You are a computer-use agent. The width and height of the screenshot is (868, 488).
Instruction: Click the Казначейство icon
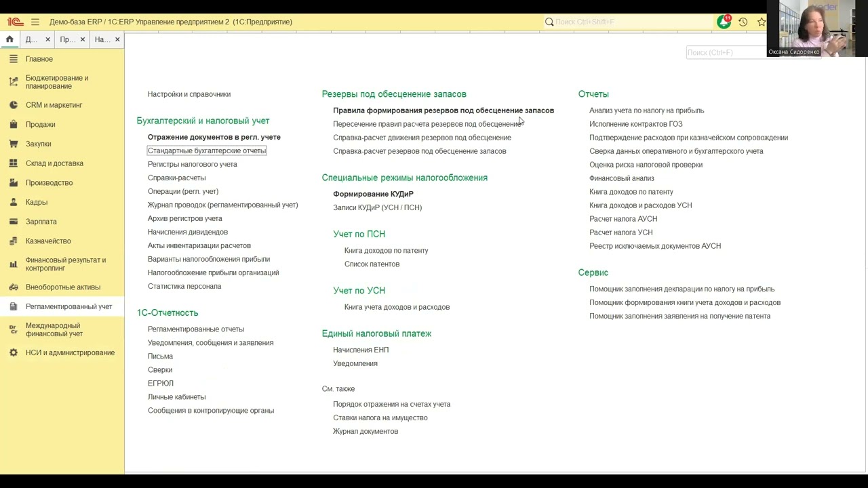coord(13,241)
